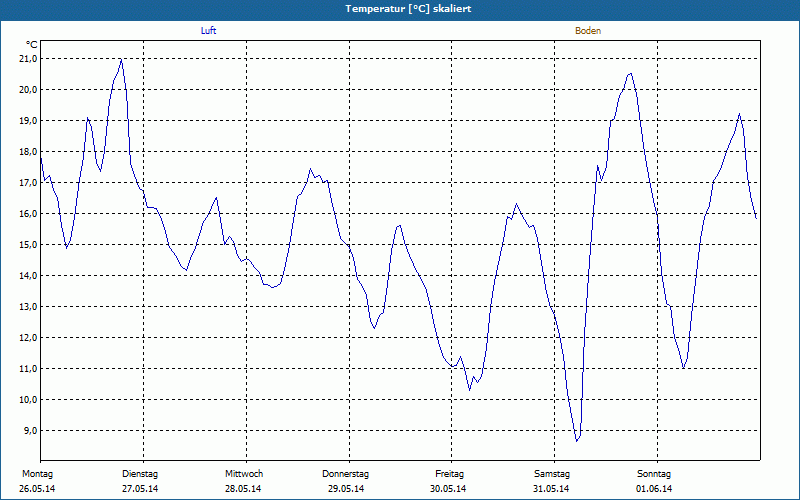This screenshot has width=800, height=500.
Task: Click the 'Luft' legend label
Action: 208,31
